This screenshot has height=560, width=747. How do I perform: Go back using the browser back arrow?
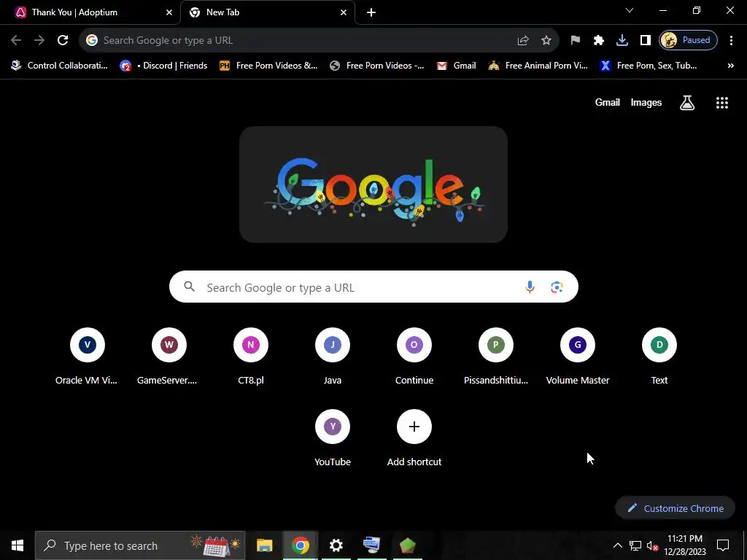coord(16,41)
